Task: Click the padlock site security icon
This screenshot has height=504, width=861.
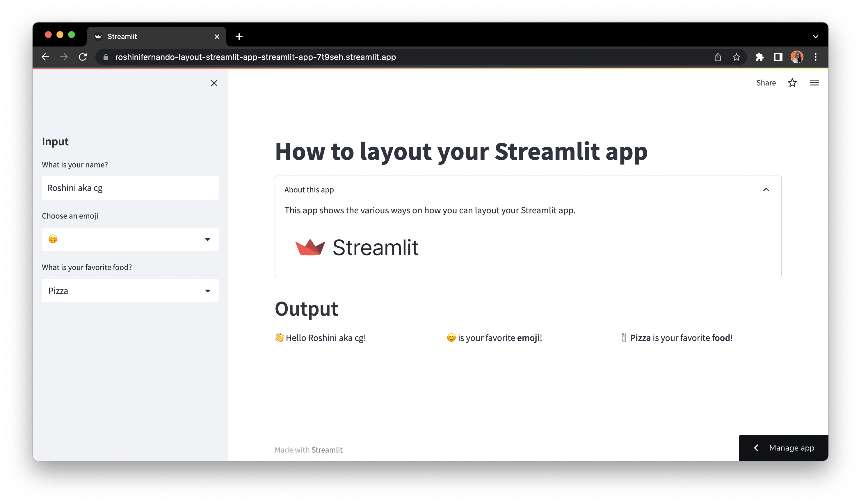Action: point(106,57)
